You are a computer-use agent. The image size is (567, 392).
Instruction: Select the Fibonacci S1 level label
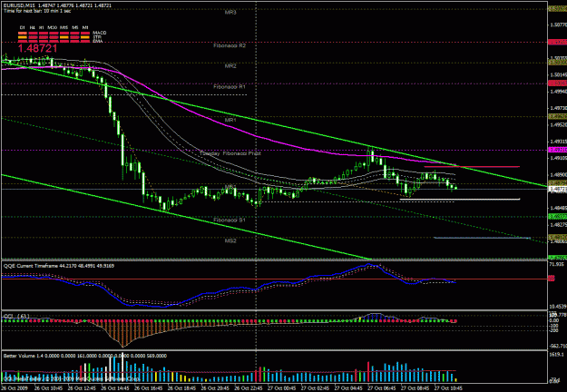point(230,220)
